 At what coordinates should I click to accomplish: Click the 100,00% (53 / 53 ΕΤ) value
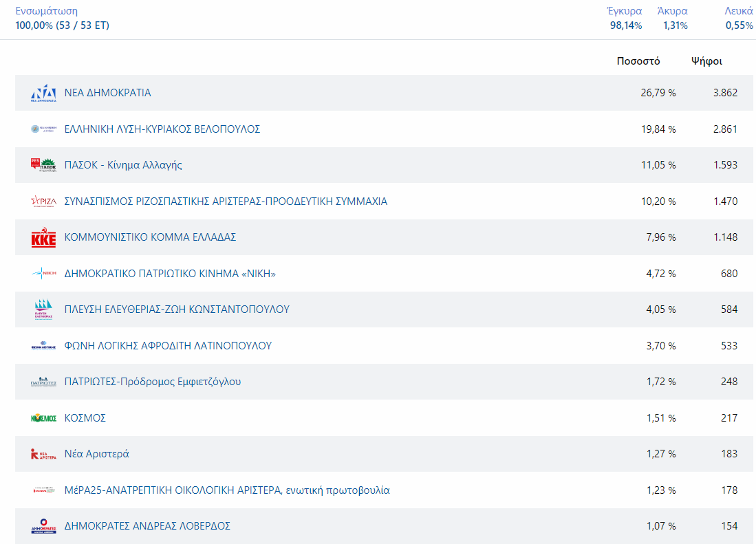click(x=62, y=25)
